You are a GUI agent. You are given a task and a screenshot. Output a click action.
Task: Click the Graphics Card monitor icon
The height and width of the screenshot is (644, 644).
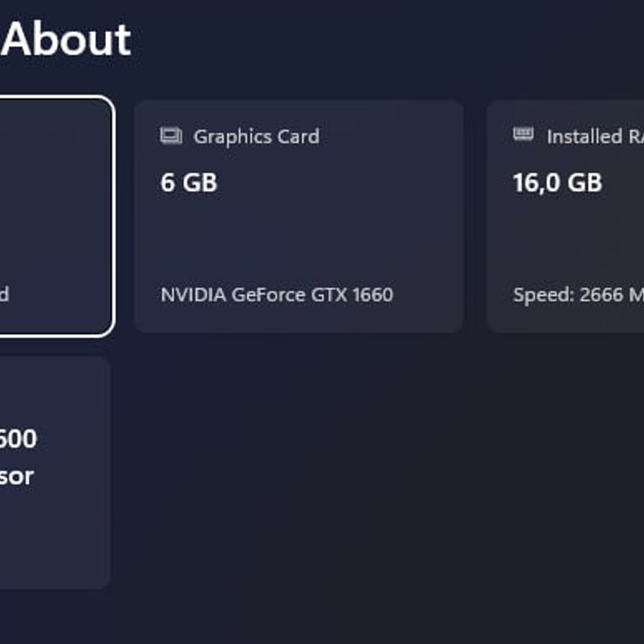tap(171, 136)
